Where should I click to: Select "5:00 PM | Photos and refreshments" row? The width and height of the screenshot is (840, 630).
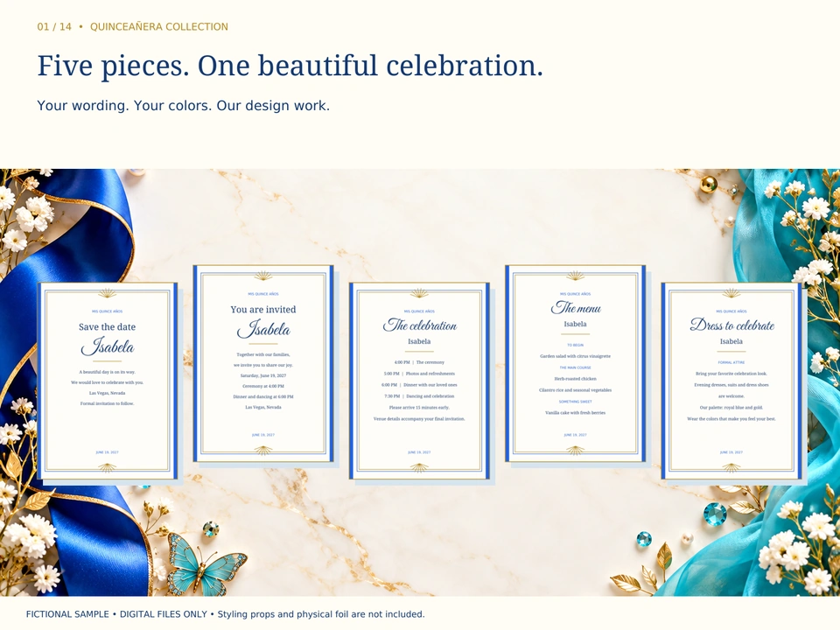click(x=419, y=374)
